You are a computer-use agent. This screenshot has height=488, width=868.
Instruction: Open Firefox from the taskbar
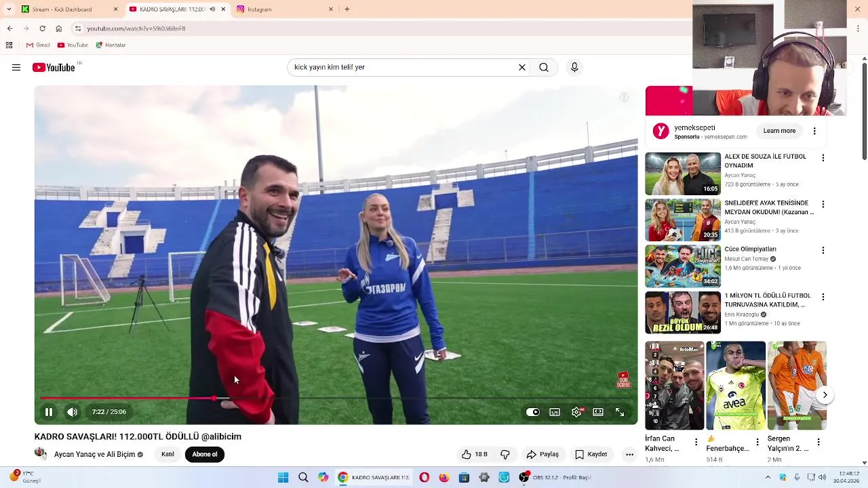click(x=444, y=477)
